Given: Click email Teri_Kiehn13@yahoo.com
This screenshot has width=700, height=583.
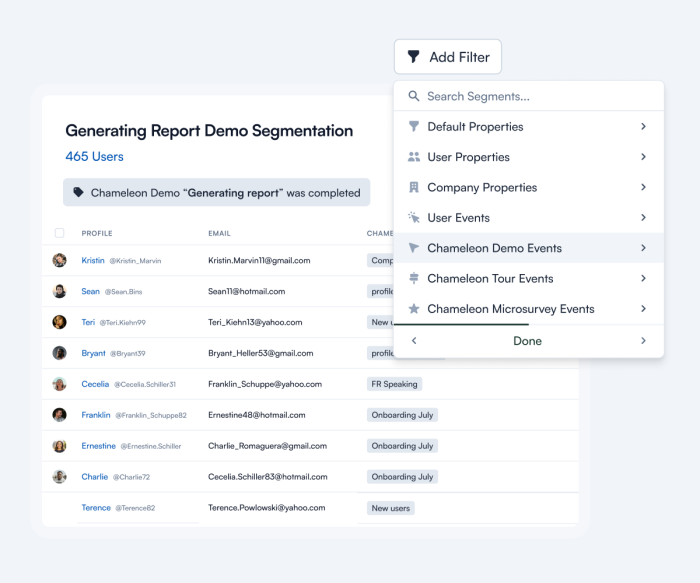Looking at the screenshot, I should [x=255, y=322].
